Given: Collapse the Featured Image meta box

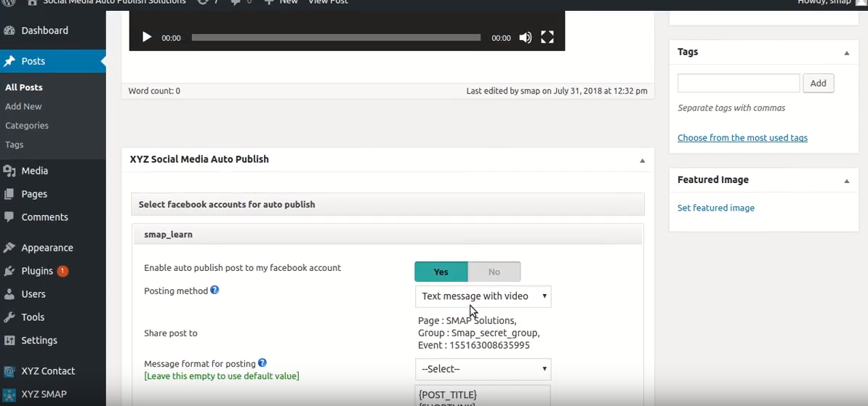Looking at the screenshot, I should tap(846, 181).
